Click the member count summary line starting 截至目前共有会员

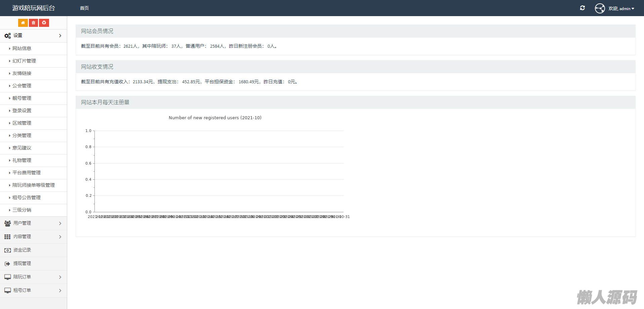[179, 46]
